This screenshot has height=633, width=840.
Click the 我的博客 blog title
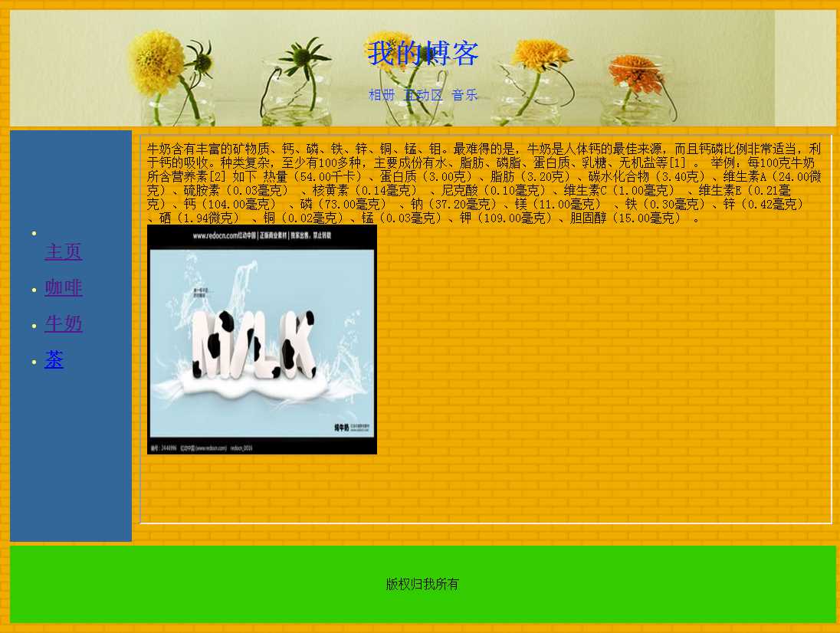click(423, 54)
